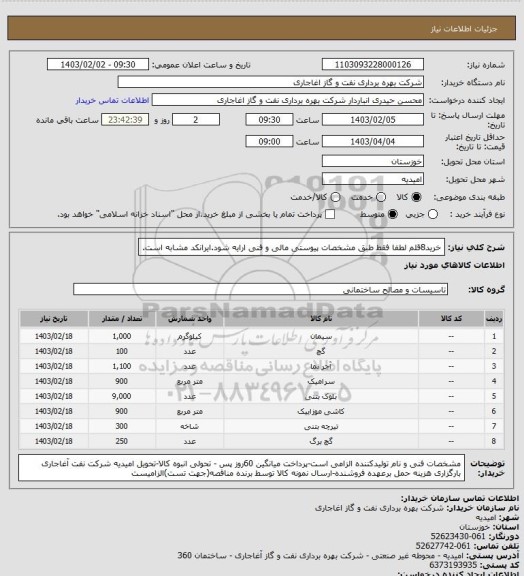Click the validity hour field 09:00

coord(269,141)
